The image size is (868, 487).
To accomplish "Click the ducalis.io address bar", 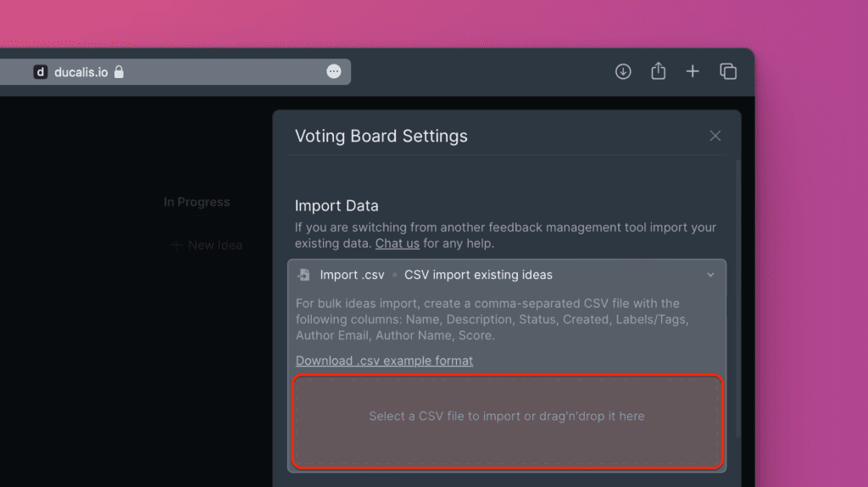I will [x=175, y=72].
